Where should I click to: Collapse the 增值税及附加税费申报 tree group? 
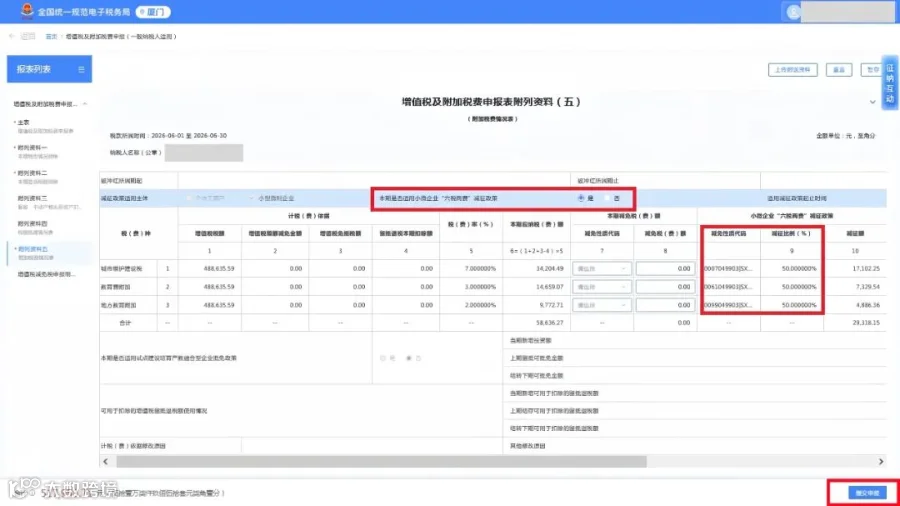(x=85, y=104)
